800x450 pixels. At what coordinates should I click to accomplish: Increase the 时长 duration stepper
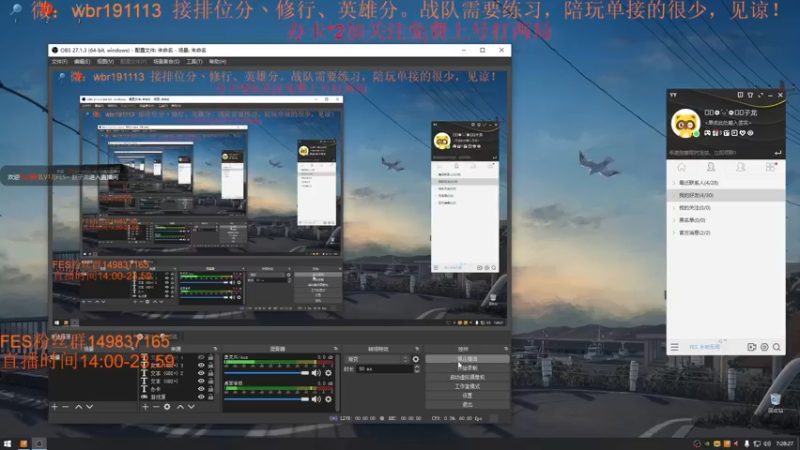[x=417, y=367]
